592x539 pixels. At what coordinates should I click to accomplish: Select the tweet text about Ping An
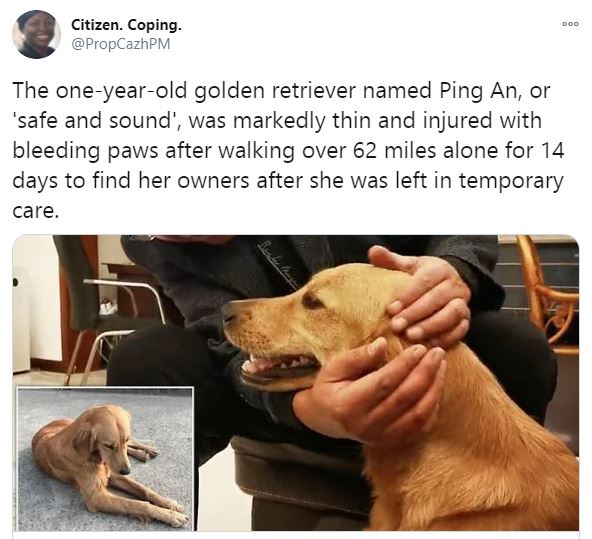[x=288, y=150]
